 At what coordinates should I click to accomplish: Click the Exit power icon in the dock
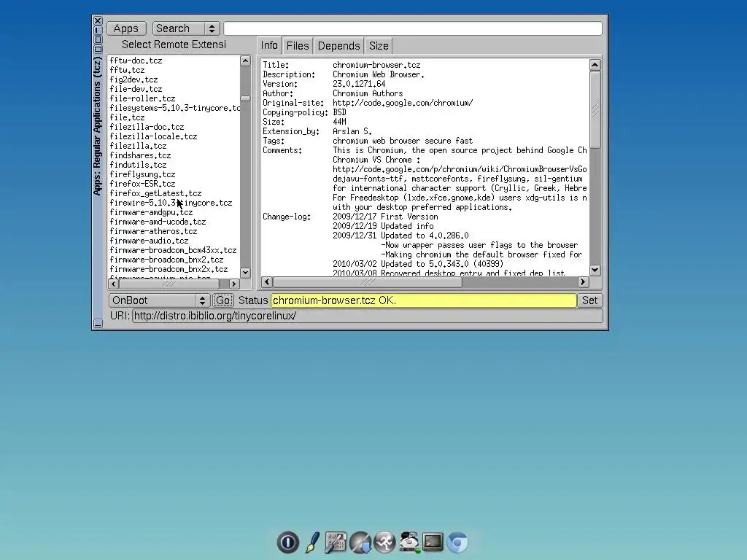point(287,542)
